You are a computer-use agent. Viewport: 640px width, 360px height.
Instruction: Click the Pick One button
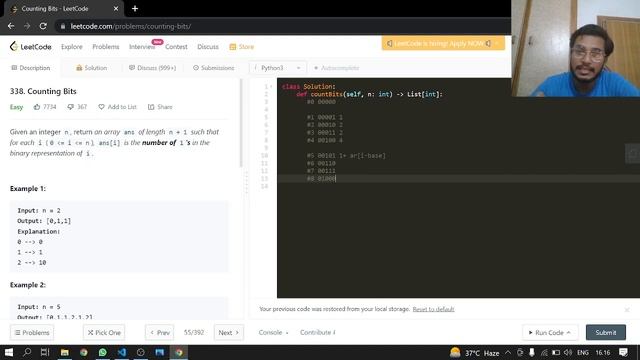point(104,333)
